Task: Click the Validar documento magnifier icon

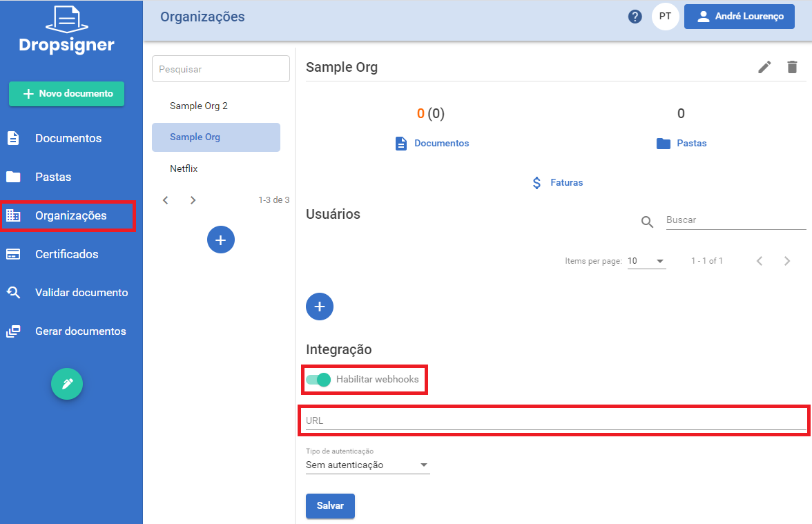Action: 15,292
